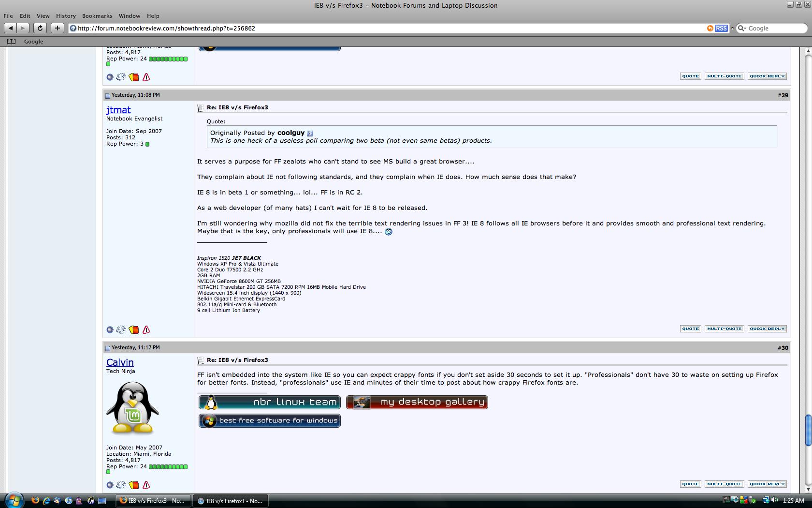Click the browser Forward arrow
812x508 pixels.
pos(23,28)
